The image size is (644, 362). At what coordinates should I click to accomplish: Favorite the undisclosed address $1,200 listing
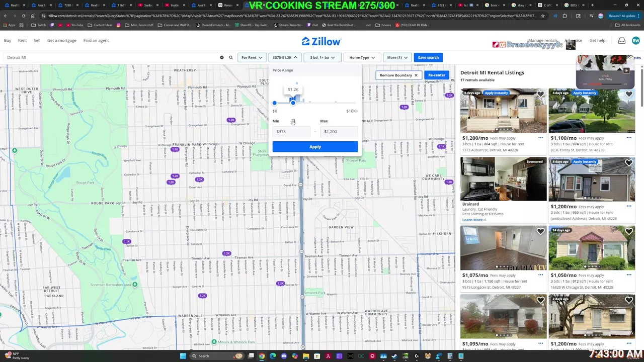(x=629, y=163)
